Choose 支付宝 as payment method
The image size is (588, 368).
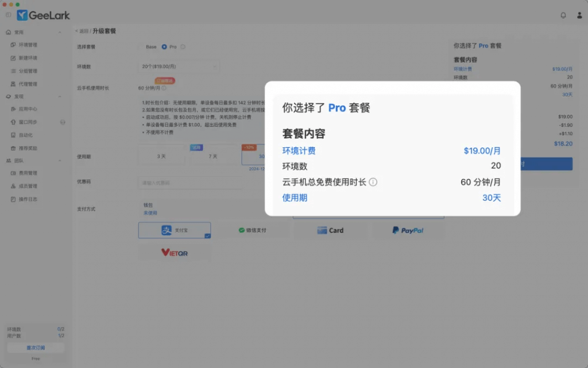175,231
